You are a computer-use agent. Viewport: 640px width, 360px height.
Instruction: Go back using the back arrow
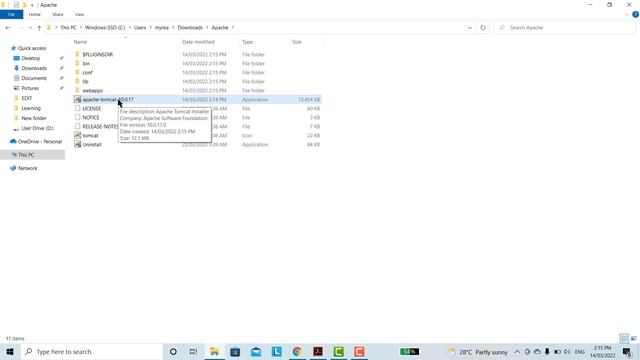8,28
